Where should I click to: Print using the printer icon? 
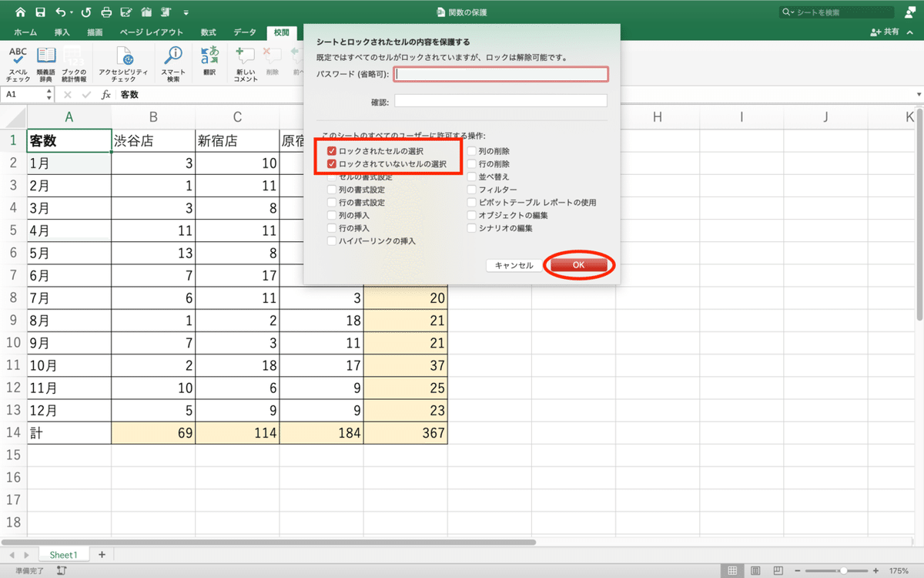tap(106, 12)
